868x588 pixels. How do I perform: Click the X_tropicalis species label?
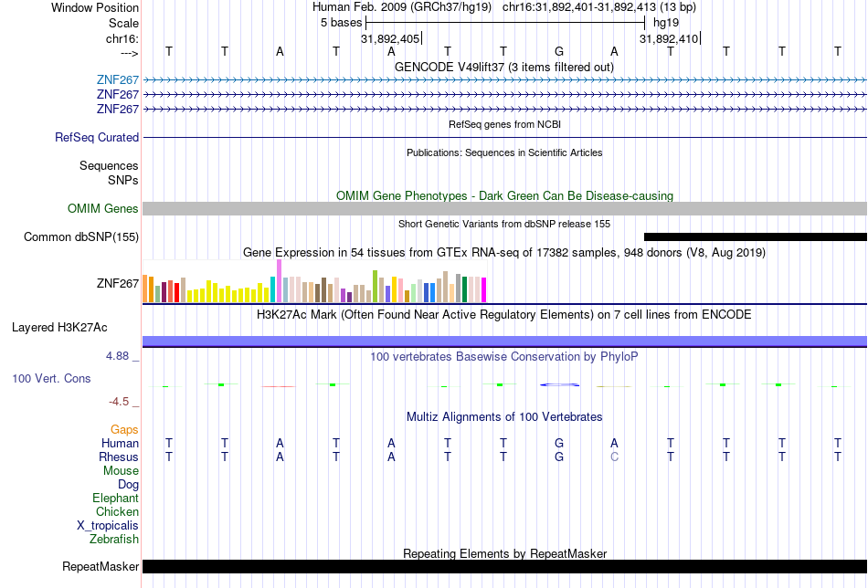108,526
